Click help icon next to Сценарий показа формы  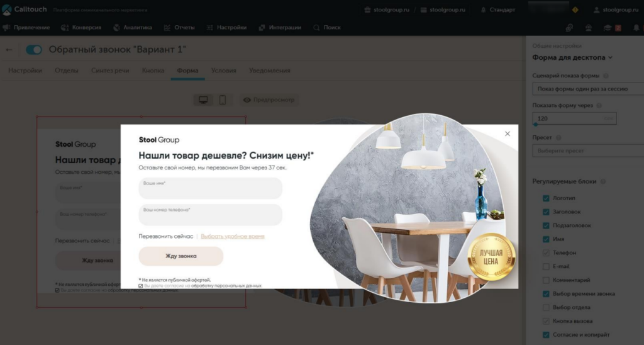pyautogui.click(x=606, y=76)
